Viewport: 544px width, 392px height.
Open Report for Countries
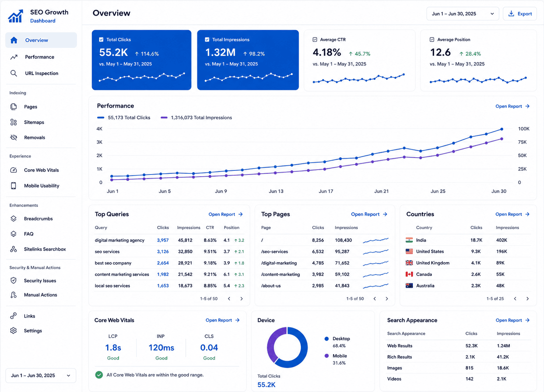[x=512, y=214]
